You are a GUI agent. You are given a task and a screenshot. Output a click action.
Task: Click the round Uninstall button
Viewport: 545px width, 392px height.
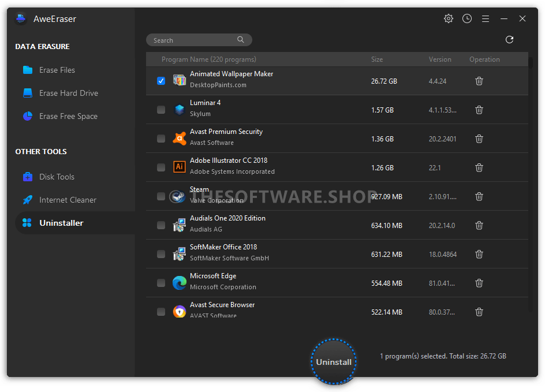pos(334,361)
